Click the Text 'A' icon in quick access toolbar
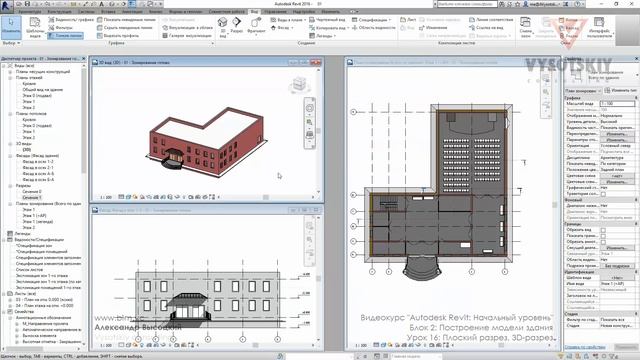 click(x=102, y=4)
